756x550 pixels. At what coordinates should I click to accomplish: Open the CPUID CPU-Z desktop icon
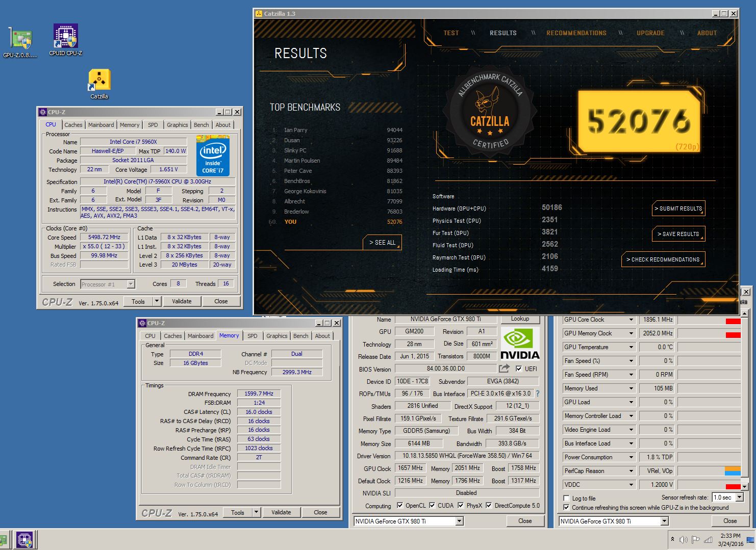pyautogui.click(x=66, y=40)
